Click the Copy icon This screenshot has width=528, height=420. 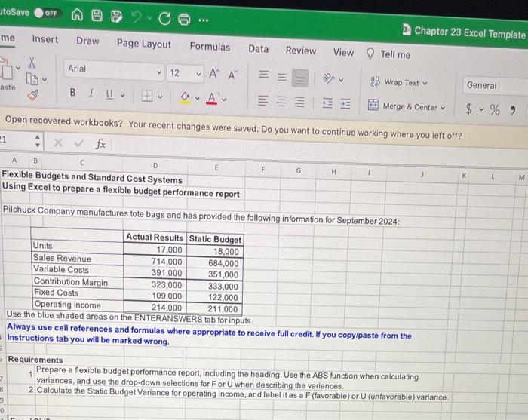click(32, 79)
